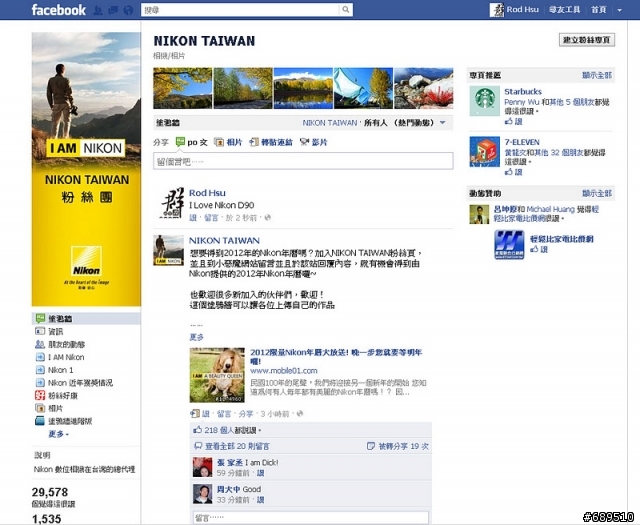Open notifications globe icon

[x=128, y=10]
